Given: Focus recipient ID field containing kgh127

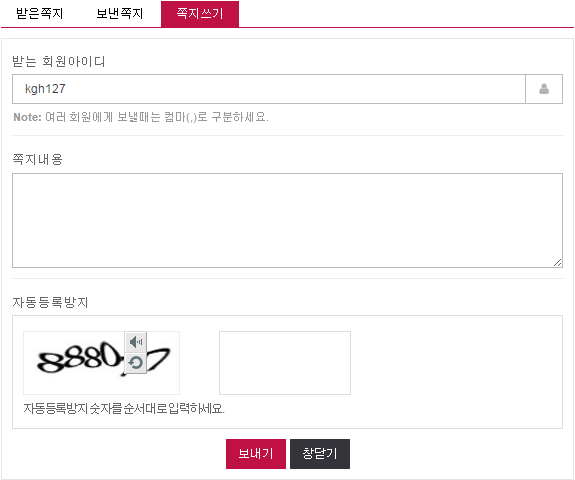Looking at the screenshot, I should coord(269,89).
